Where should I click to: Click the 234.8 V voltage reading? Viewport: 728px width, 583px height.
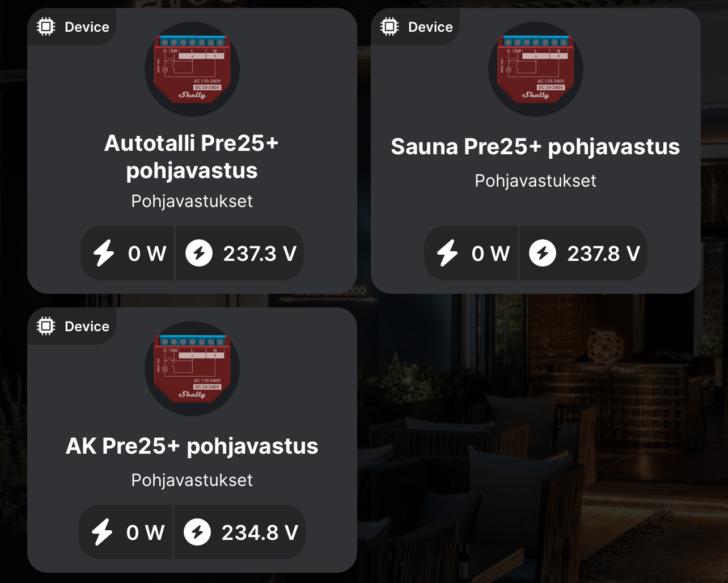click(x=260, y=533)
